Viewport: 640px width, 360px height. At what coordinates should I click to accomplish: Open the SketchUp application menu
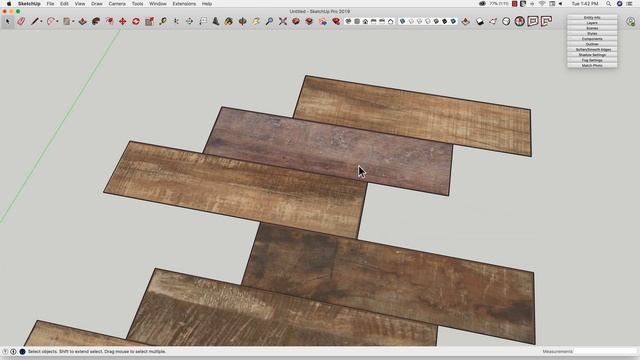click(29, 4)
